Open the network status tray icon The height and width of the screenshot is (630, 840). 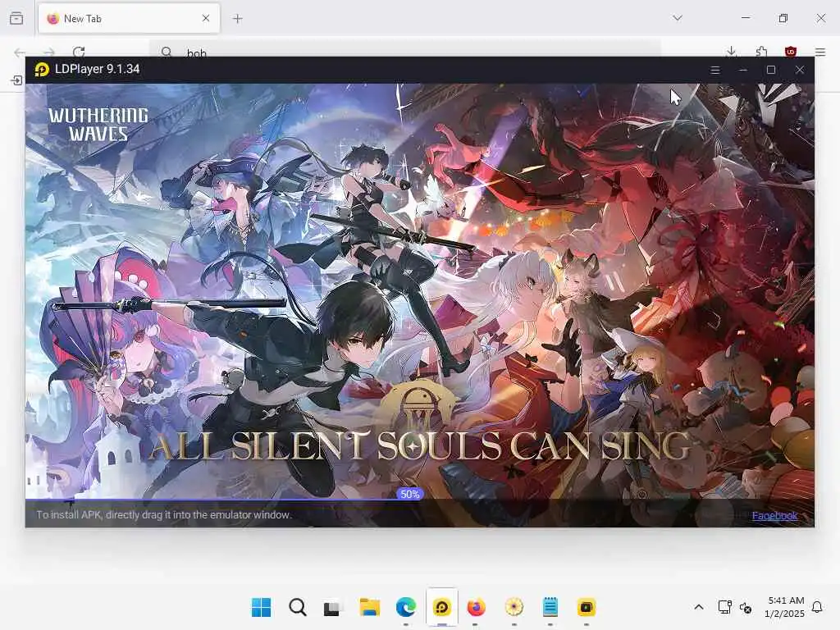(725, 607)
